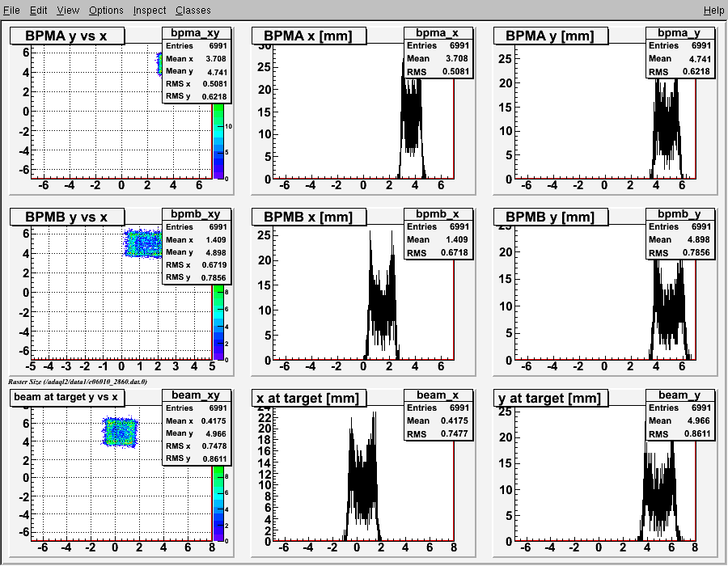
Task: Select the 'BPMA y vs x' plot title
Action: click(x=67, y=36)
